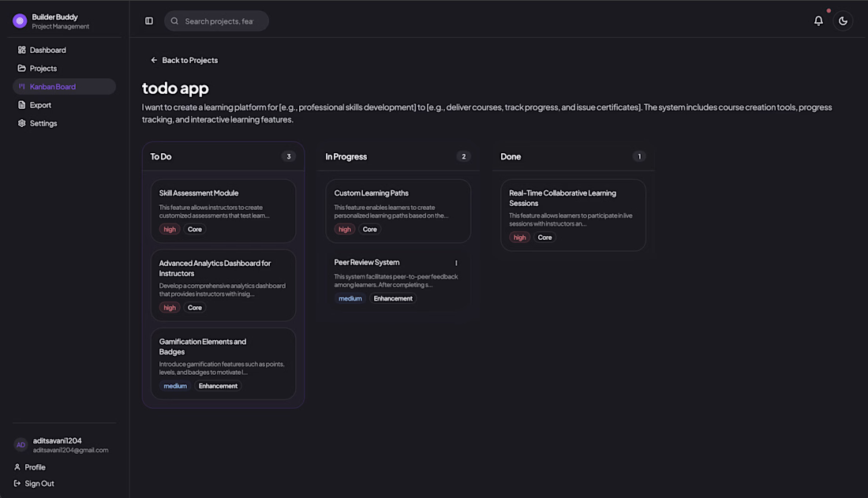Click the Builder Buddy logo icon
The image size is (868, 498).
tap(20, 21)
